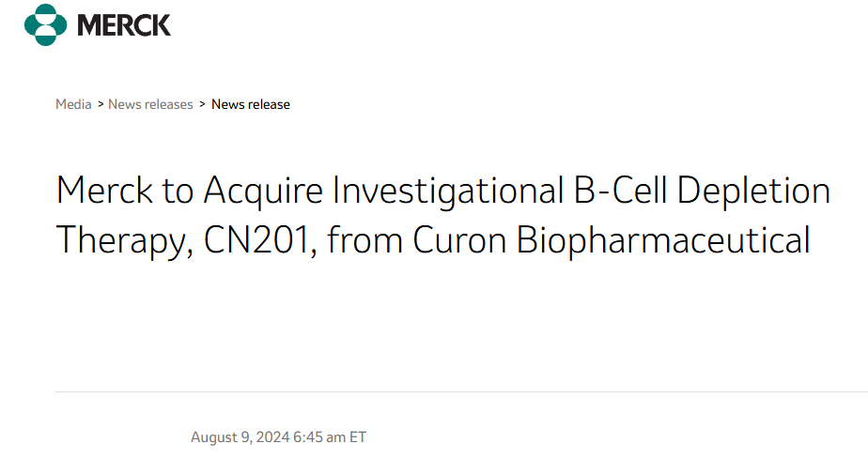Click the 6:45 am ET time stamp
Viewport: 868px width, 459px height.
coord(330,436)
